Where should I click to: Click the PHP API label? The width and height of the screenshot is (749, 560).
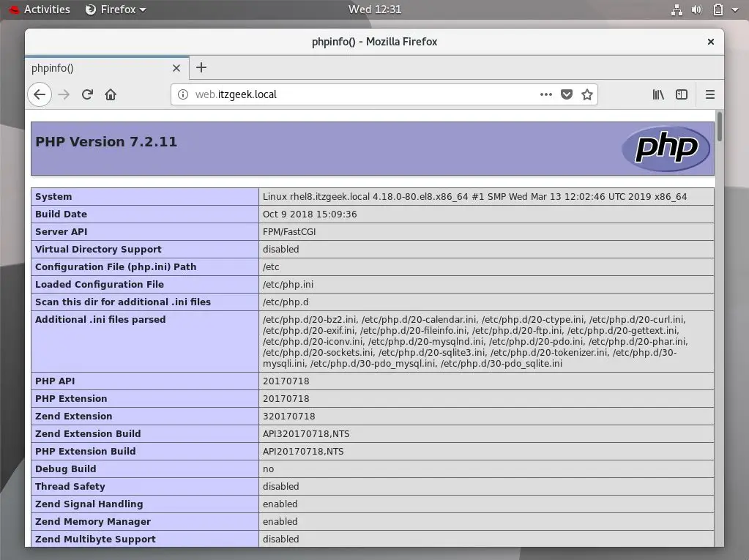[55, 381]
